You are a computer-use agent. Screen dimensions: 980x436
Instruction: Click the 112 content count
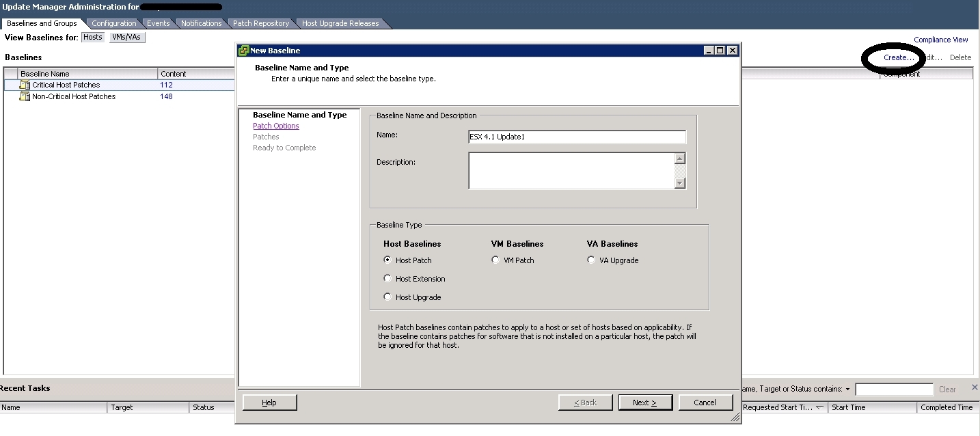pyautogui.click(x=167, y=85)
